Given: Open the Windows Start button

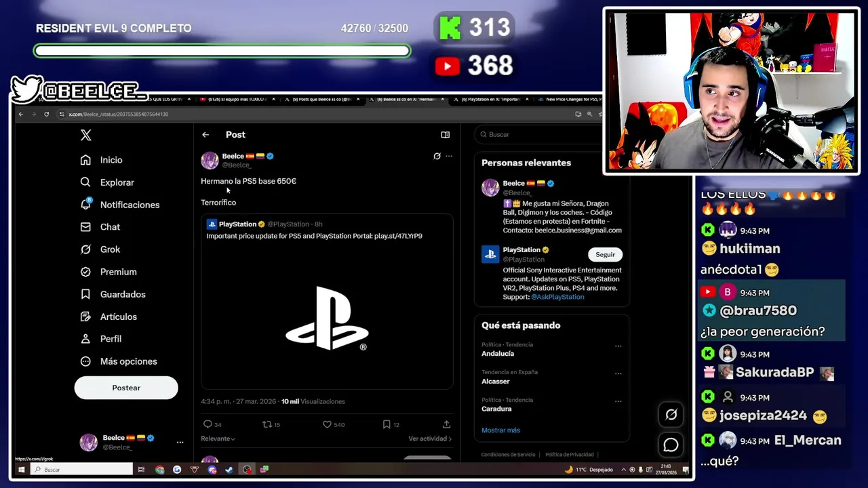Looking at the screenshot, I should pos(21,469).
